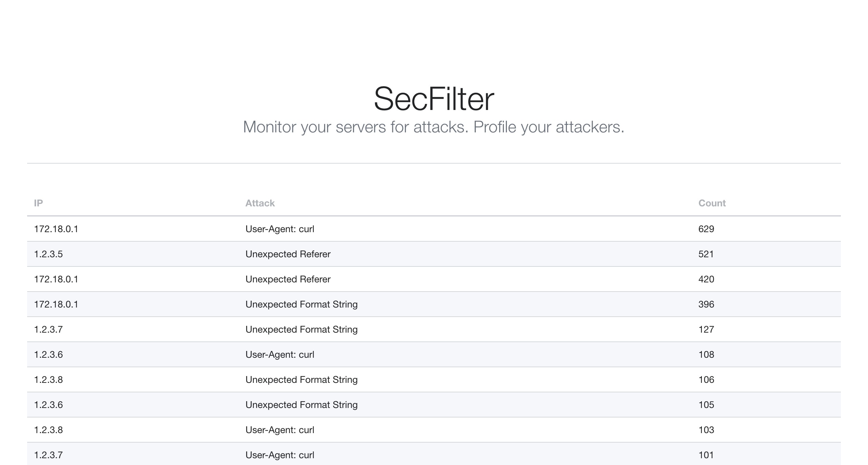Click the "Monitor your servers for attacks" subtitle
The width and height of the screenshot is (868, 465).
point(434,127)
